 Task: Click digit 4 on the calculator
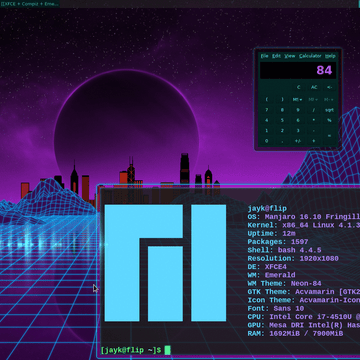pyautogui.click(x=267, y=120)
